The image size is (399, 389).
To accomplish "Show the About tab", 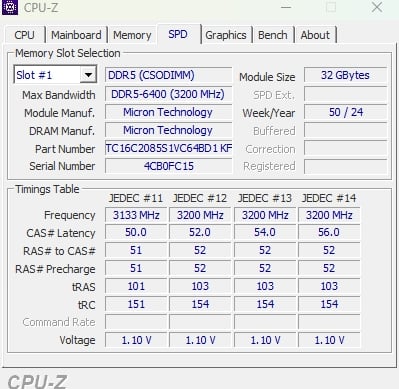I will [315, 35].
